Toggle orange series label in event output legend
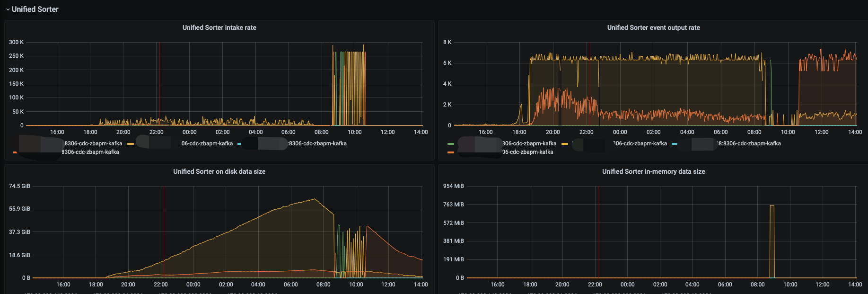868x294 pixels. (x=527, y=152)
